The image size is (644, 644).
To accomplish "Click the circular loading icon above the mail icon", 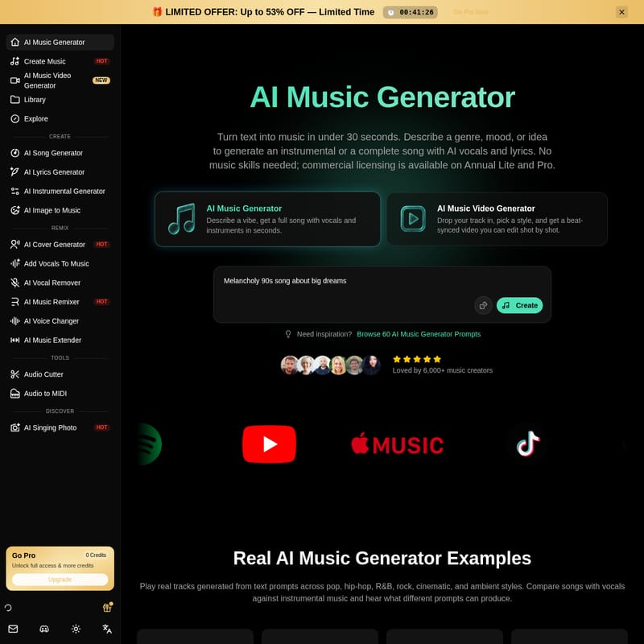I will click(x=8, y=608).
